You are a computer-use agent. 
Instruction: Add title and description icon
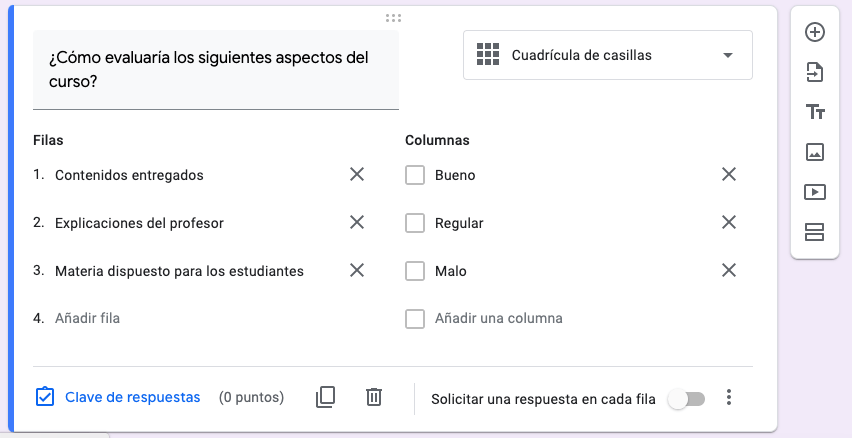pyautogui.click(x=815, y=112)
